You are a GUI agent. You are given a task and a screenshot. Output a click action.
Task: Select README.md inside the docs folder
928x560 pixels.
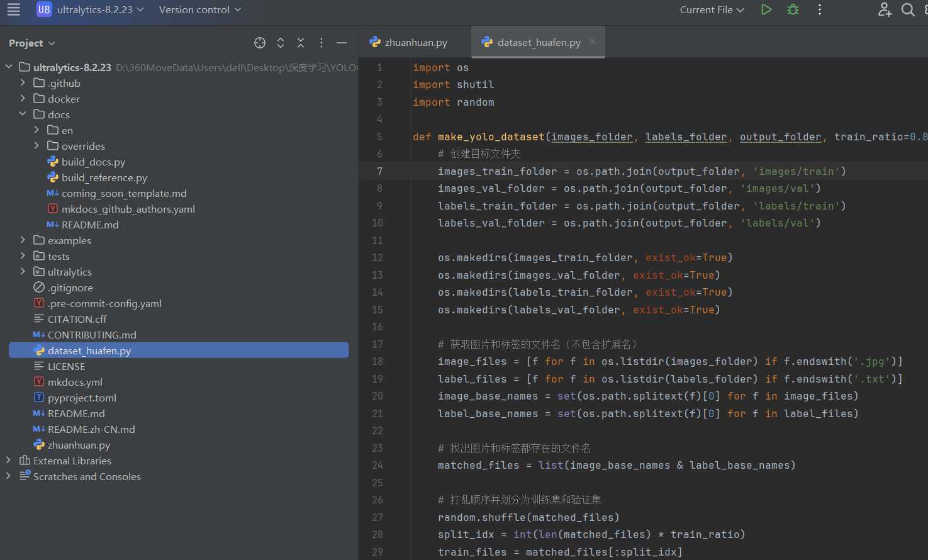pyautogui.click(x=90, y=225)
